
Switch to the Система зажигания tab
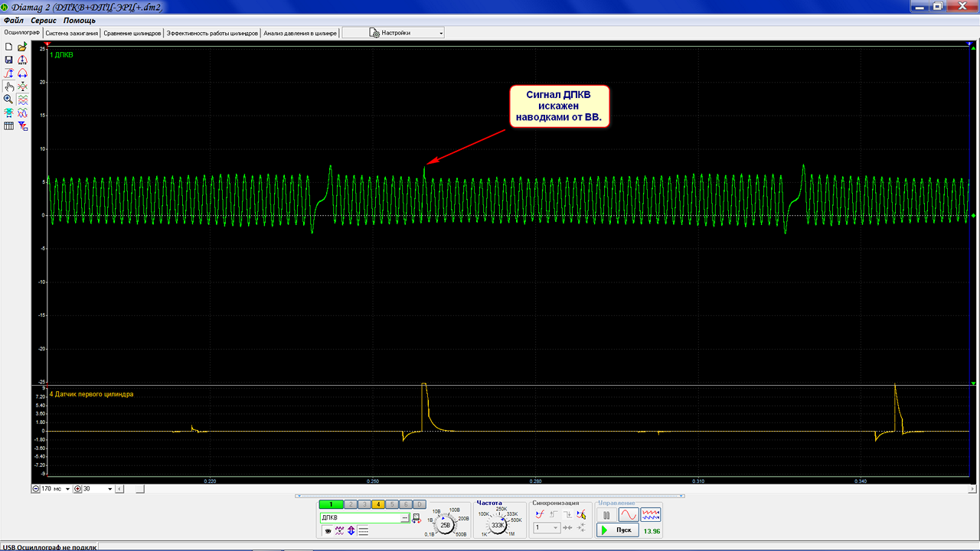click(x=72, y=33)
